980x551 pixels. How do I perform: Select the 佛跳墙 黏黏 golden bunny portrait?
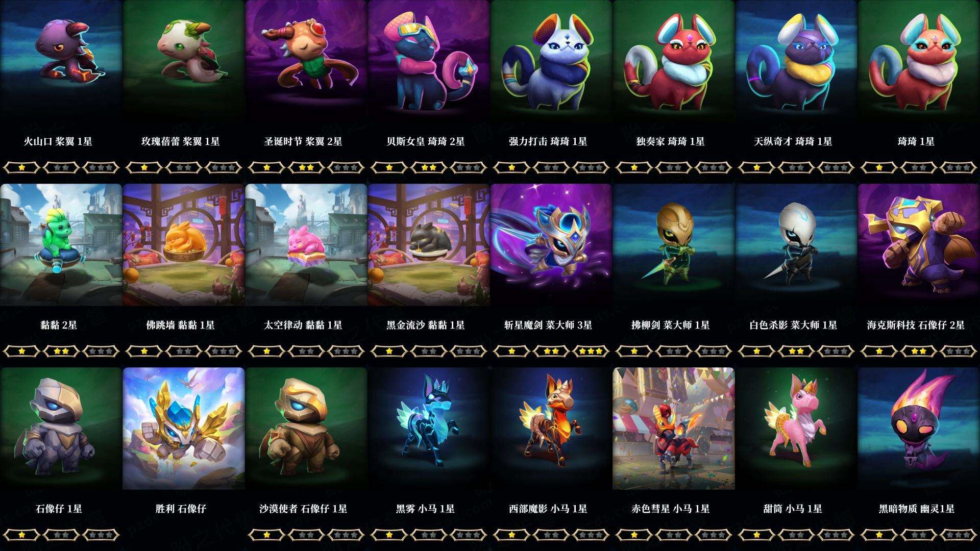tap(184, 245)
